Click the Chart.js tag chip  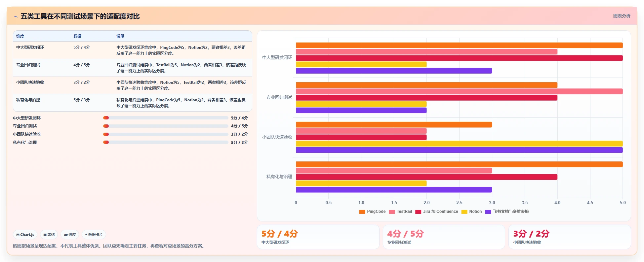tap(25, 235)
